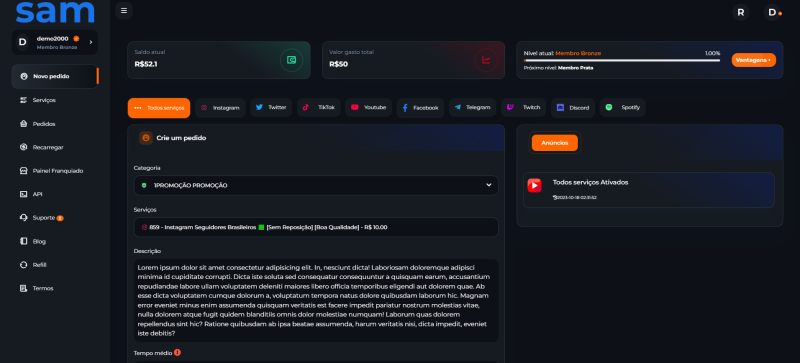The width and height of the screenshot is (800, 363).
Task: Filter services by Facebook
Action: pyautogui.click(x=420, y=108)
